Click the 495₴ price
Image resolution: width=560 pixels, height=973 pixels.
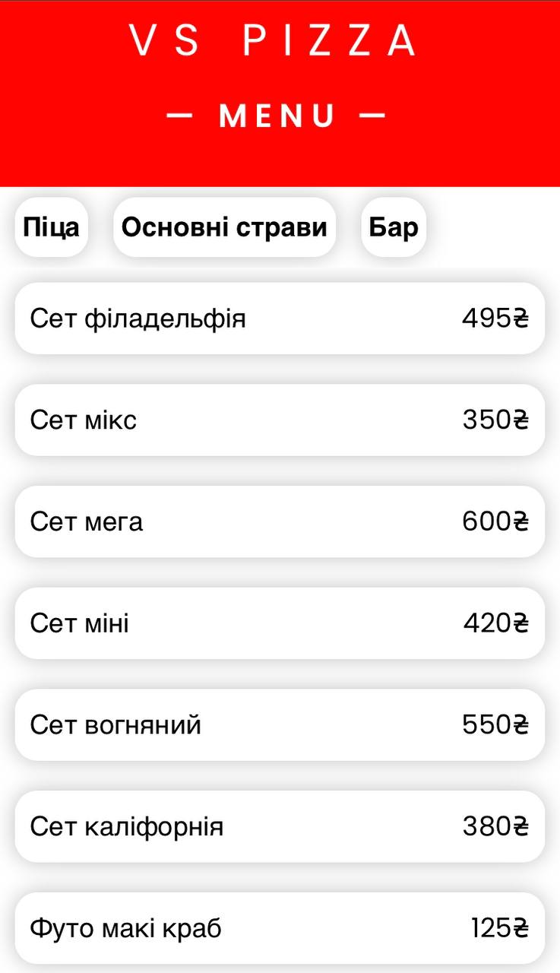click(x=495, y=319)
